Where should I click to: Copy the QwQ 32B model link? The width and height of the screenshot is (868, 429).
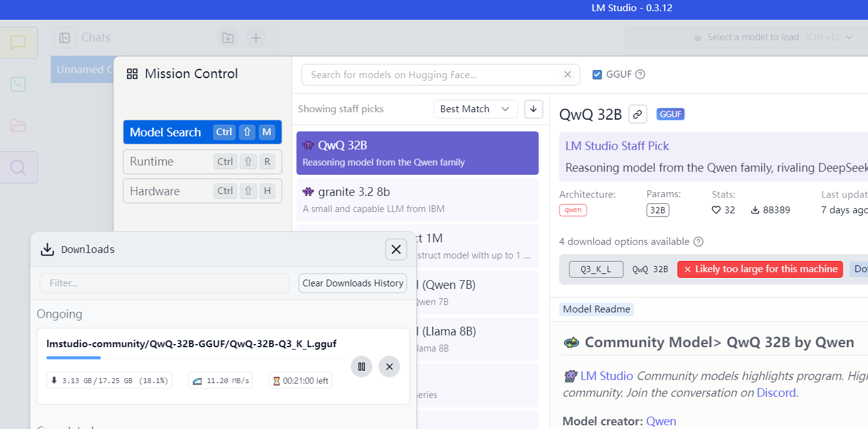(638, 114)
